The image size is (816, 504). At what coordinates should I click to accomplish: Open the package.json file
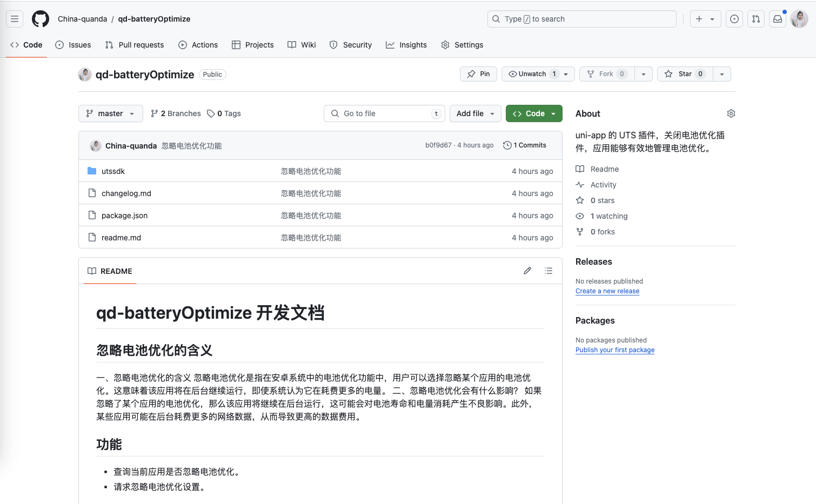tap(124, 216)
